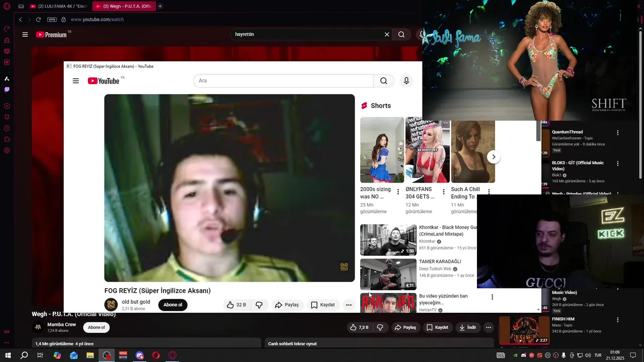
Task: Go back using browser back arrow
Action: click(21, 20)
